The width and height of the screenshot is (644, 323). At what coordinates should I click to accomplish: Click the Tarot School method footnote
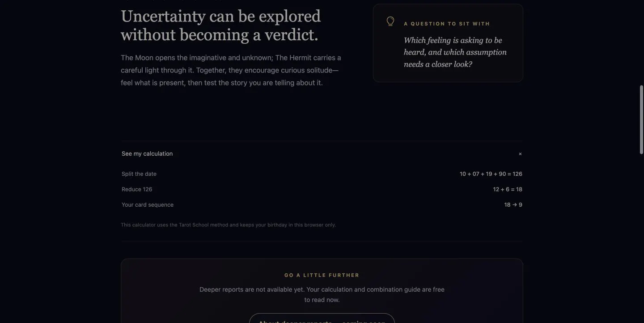(x=228, y=225)
